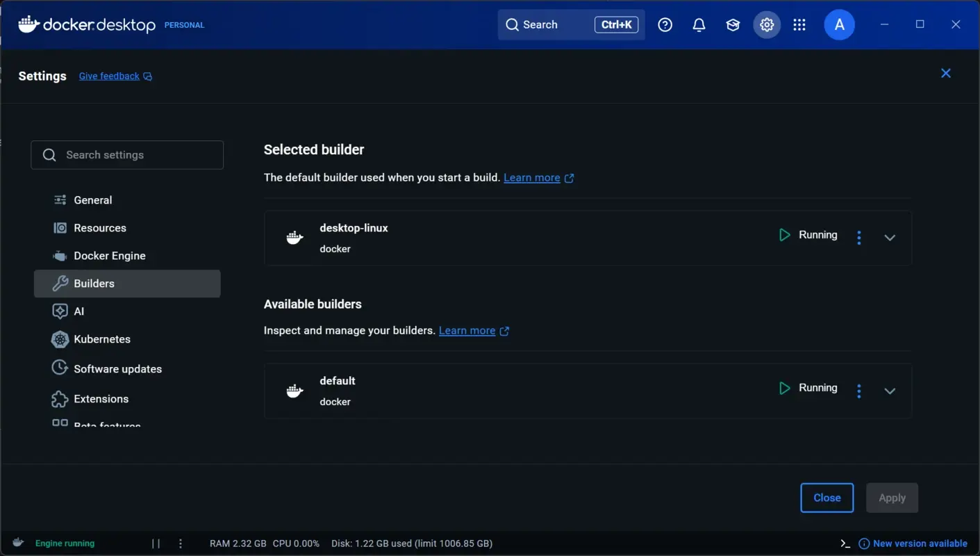The width and height of the screenshot is (980, 556).
Task: Select the Kubernetes settings section
Action: click(101, 339)
